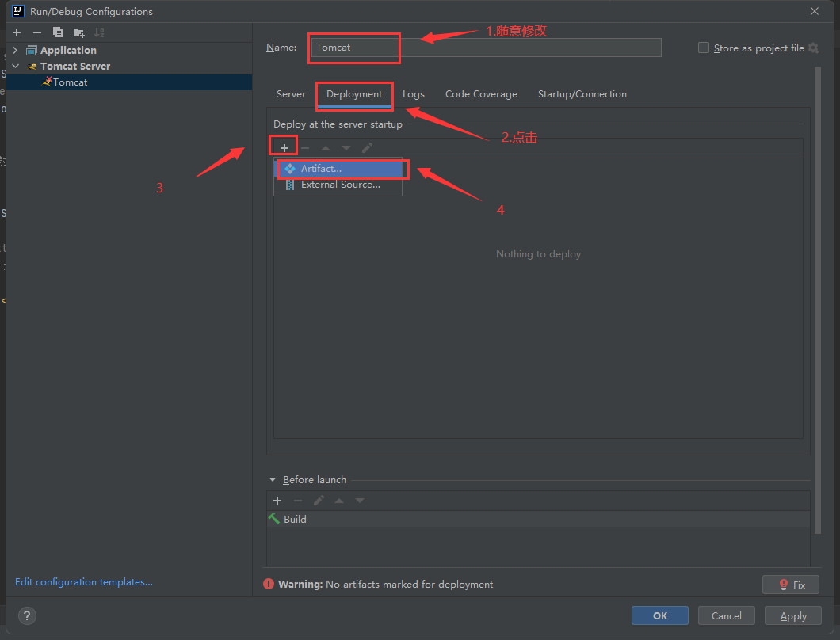The width and height of the screenshot is (840, 640).
Task: Click the Fix button
Action: coord(791,585)
